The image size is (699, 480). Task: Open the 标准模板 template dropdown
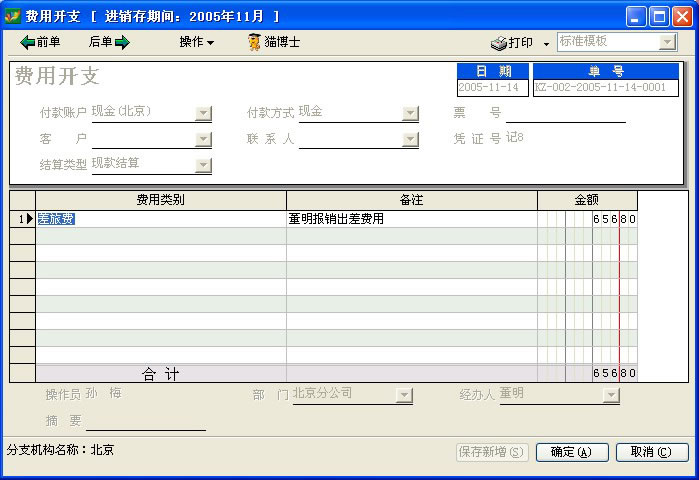coord(667,42)
